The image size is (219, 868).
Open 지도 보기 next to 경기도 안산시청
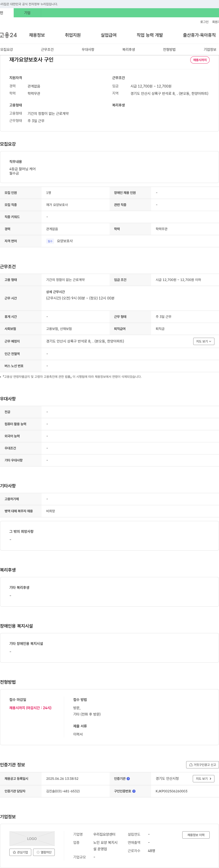click(203, 779)
